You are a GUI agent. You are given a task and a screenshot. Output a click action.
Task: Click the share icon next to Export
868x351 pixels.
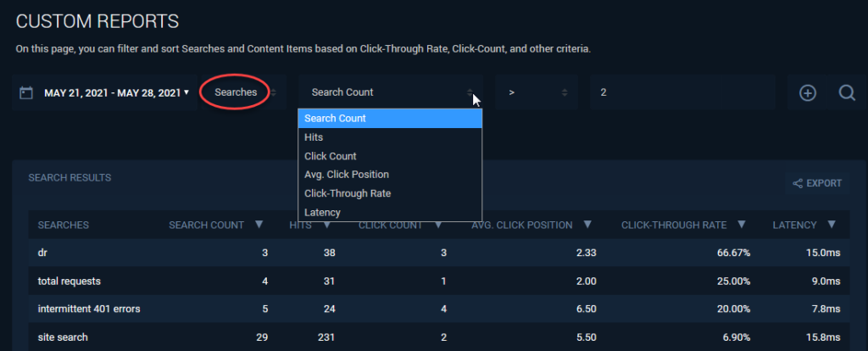click(x=798, y=183)
